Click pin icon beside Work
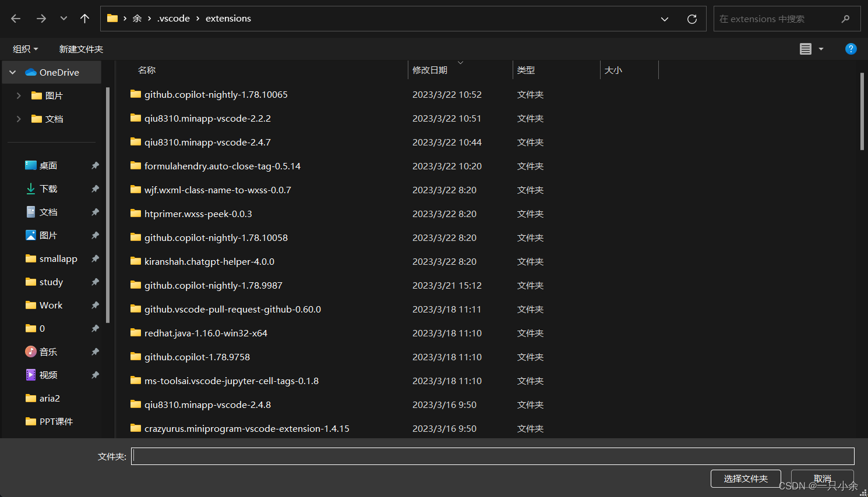The width and height of the screenshot is (868, 497). [x=95, y=305]
